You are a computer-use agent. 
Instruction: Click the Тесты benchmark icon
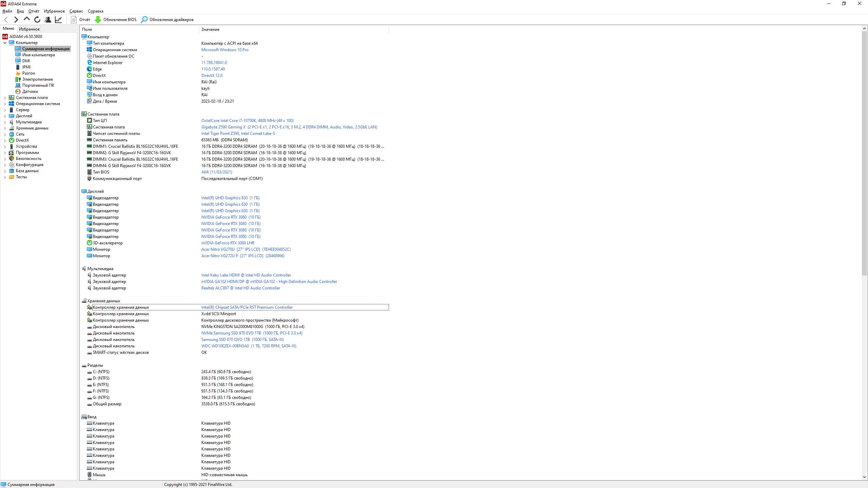coord(12,177)
